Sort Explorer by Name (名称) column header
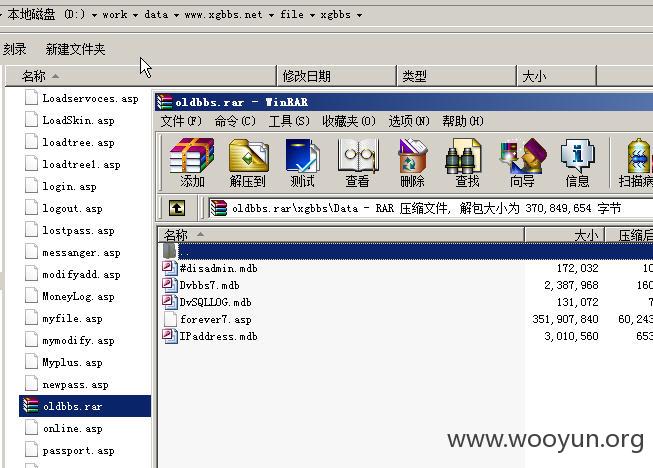653x468 pixels. click(141, 76)
